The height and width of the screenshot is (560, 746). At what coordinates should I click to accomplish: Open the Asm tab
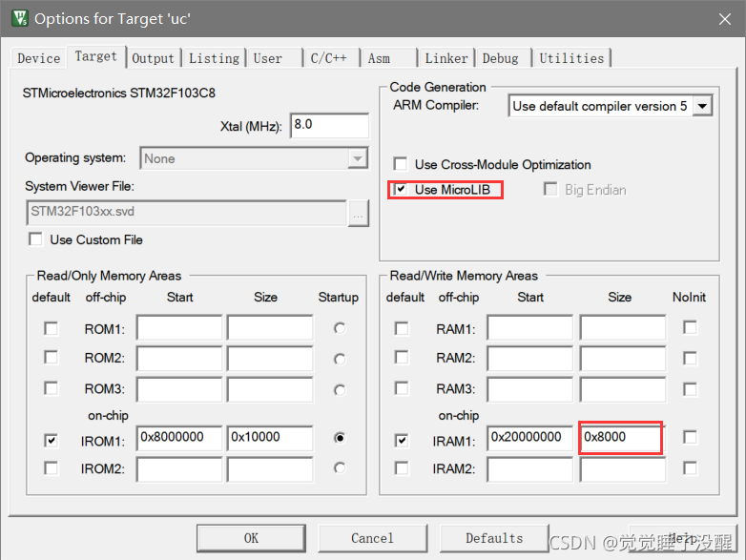pos(387,58)
